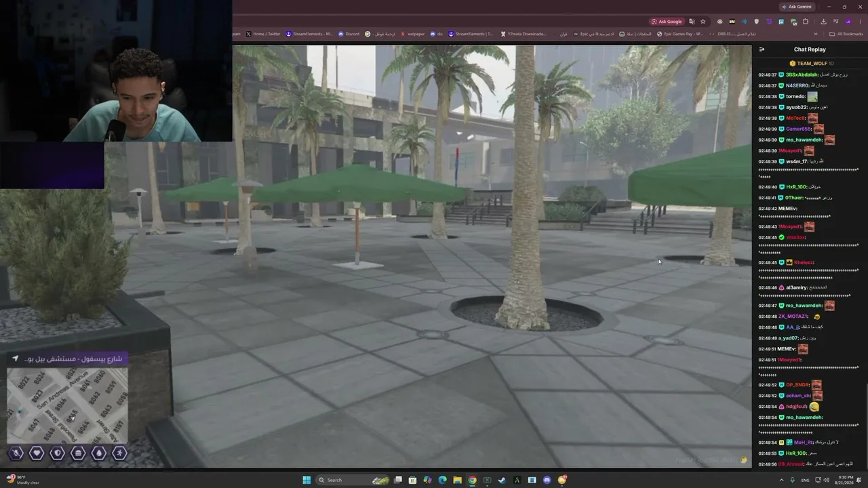Open the Translate page icon
The width and height of the screenshot is (868, 488).
click(x=692, y=22)
